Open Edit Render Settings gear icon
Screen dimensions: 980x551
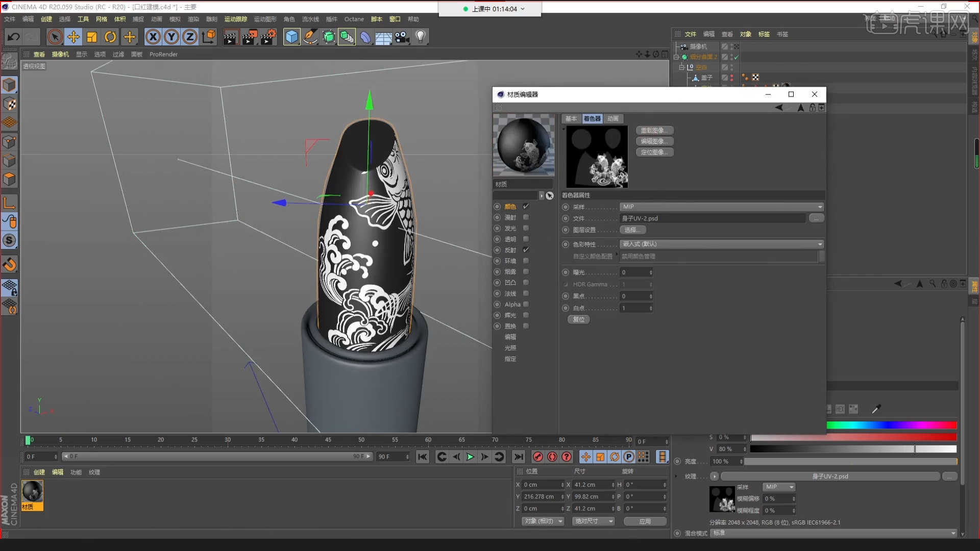(x=268, y=37)
